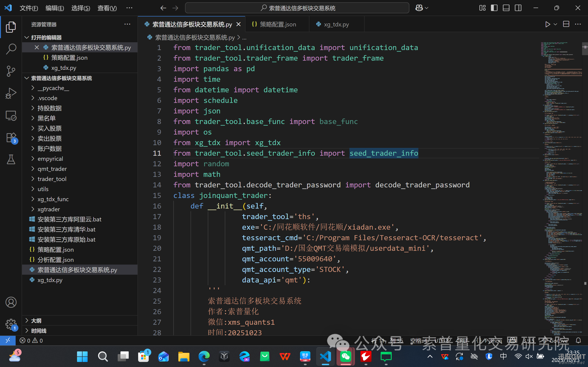This screenshot has height=367, width=588.
Task: Expand the trader_tool folder
Action: [x=52, y=179]
